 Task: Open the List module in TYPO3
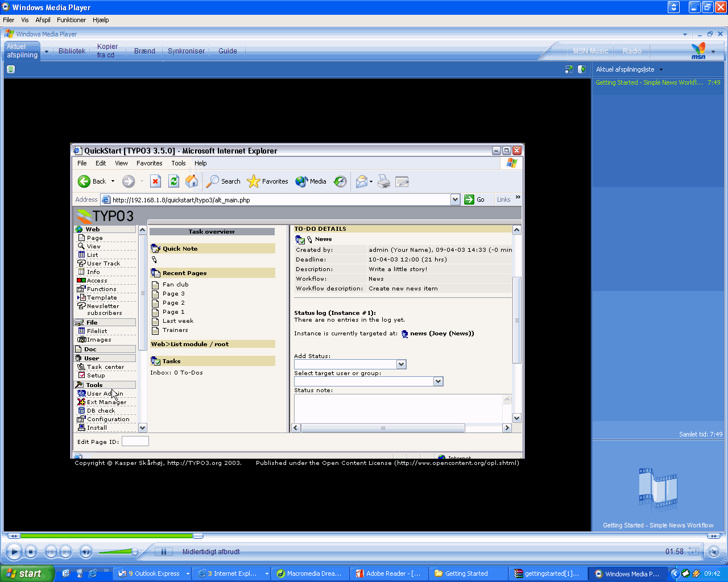coord(92,255)
